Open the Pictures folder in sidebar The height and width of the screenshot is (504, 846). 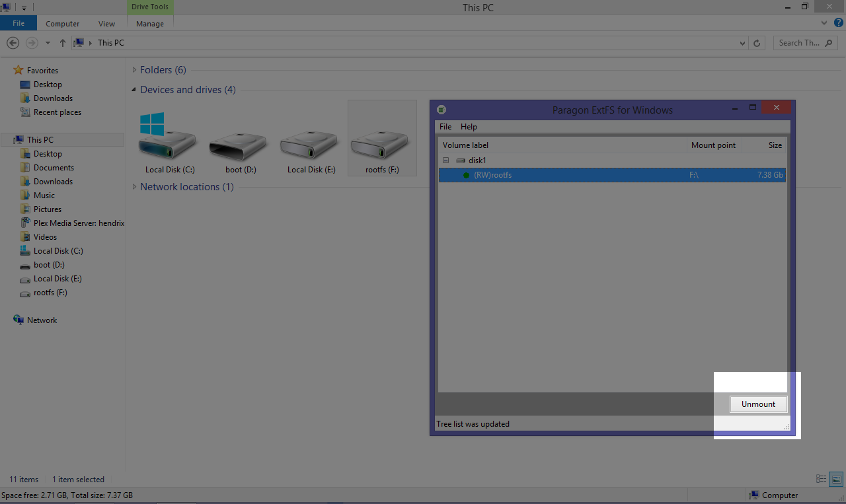[x=48, y=209]
